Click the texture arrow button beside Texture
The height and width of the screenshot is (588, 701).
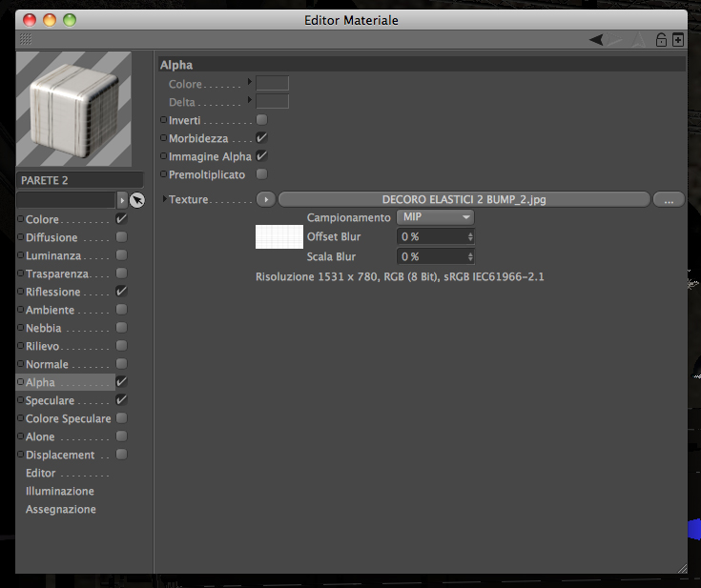(x=266, y=199)
